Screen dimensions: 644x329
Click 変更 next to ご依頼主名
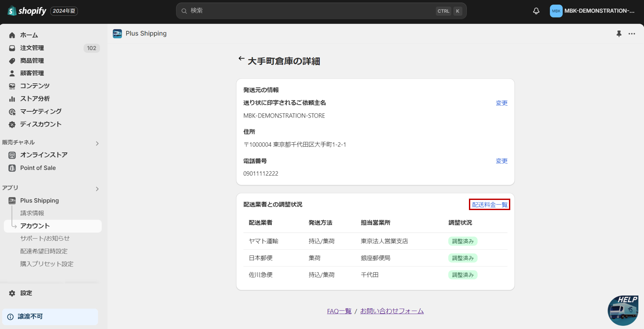coord(501,103)
